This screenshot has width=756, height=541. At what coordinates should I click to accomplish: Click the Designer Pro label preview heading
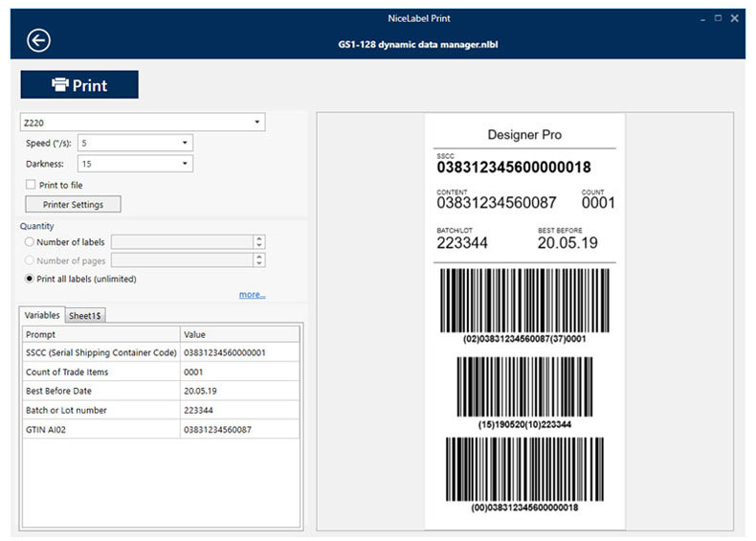[x=524, y=135]
